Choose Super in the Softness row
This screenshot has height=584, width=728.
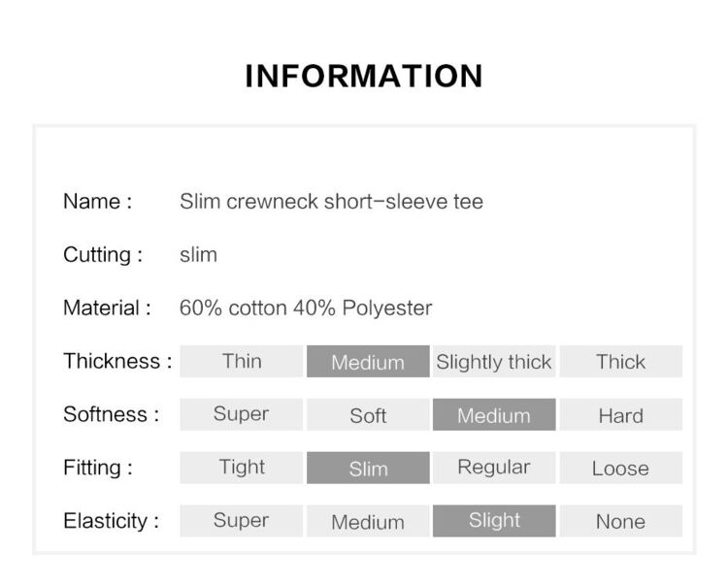pyautogui.click(x=242, y=414)
